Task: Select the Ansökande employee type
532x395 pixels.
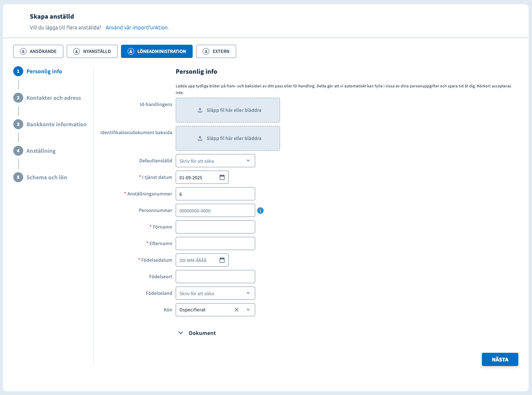Action: coord(38,51)
